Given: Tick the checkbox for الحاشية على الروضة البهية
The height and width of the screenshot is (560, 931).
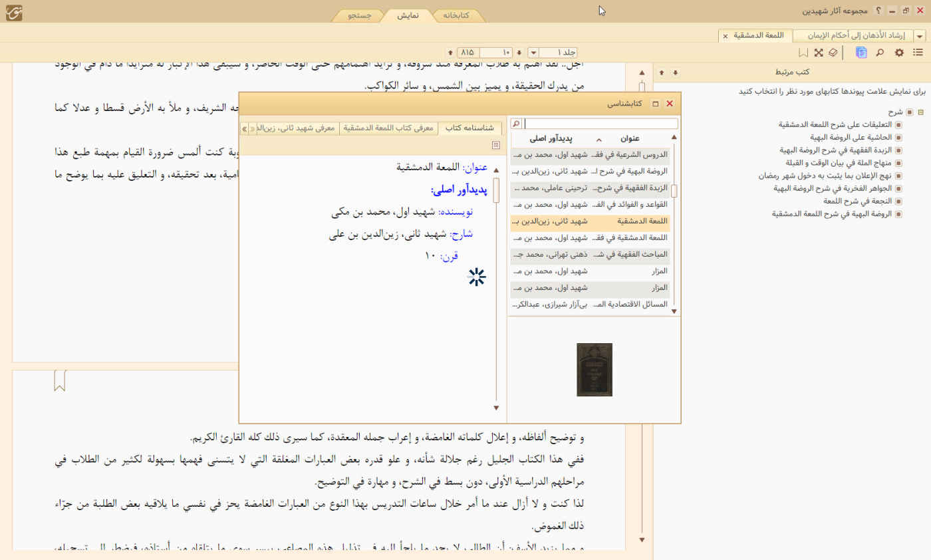Looking at the screenshot, I should (x=898, y=137).
